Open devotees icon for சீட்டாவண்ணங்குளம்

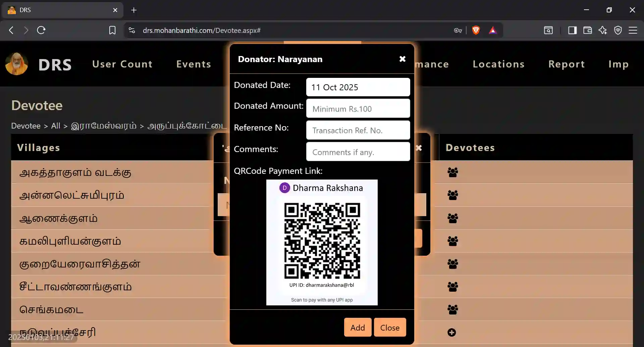click(x=452, y=287)
